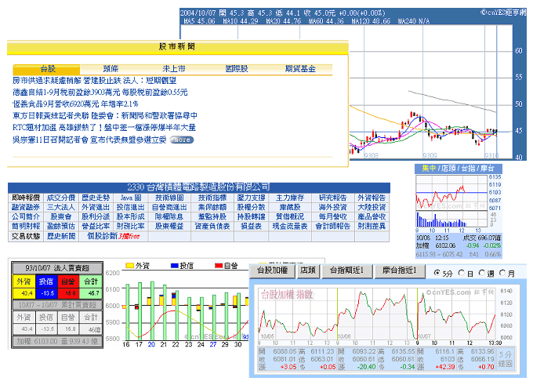The image size is (533, 392).
Task: Open the 外資進出 link
Action: (x=96, y=208)
